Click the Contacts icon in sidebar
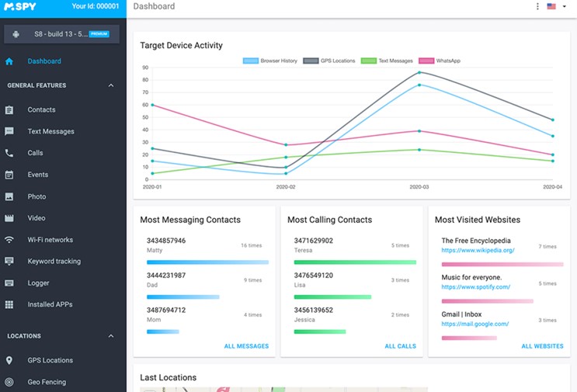The width and height of the screenshot is (577, 392). 9,110
